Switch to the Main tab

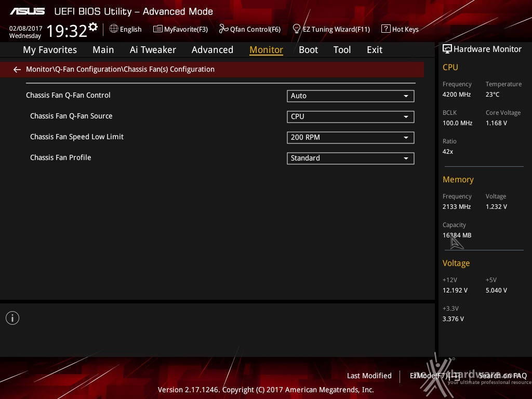click(103, 50)
